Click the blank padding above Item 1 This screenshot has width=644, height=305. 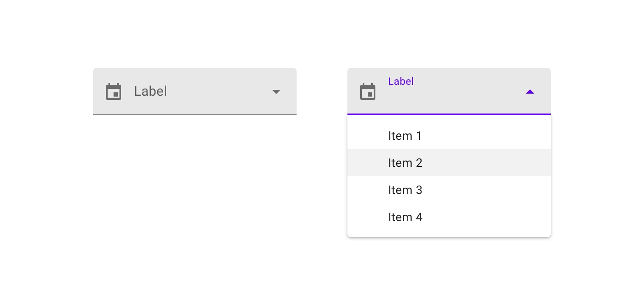click(449, 119)
